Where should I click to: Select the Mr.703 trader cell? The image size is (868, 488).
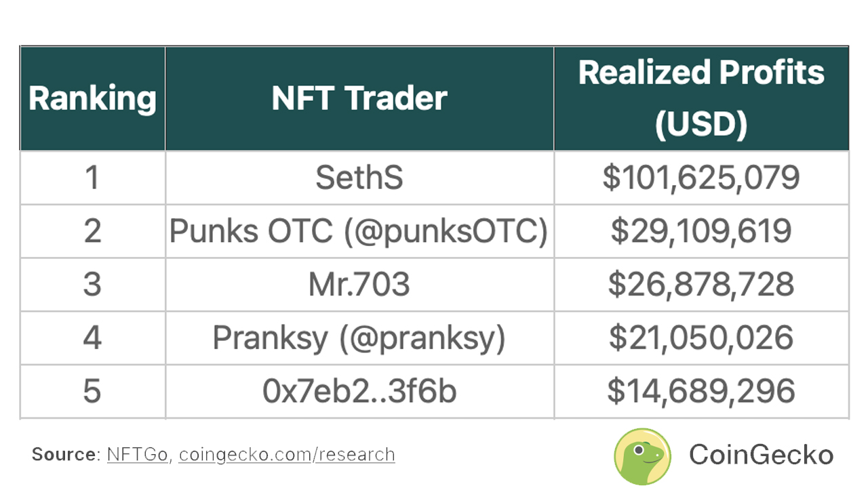[359, 285]
